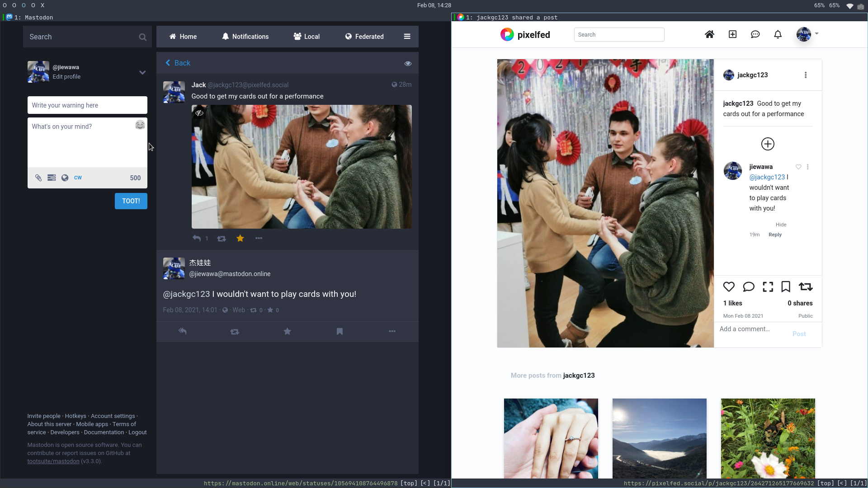Toggle the heart like on Pixelfed post
Screen dimensions: 868x488
tap(728, 286)
